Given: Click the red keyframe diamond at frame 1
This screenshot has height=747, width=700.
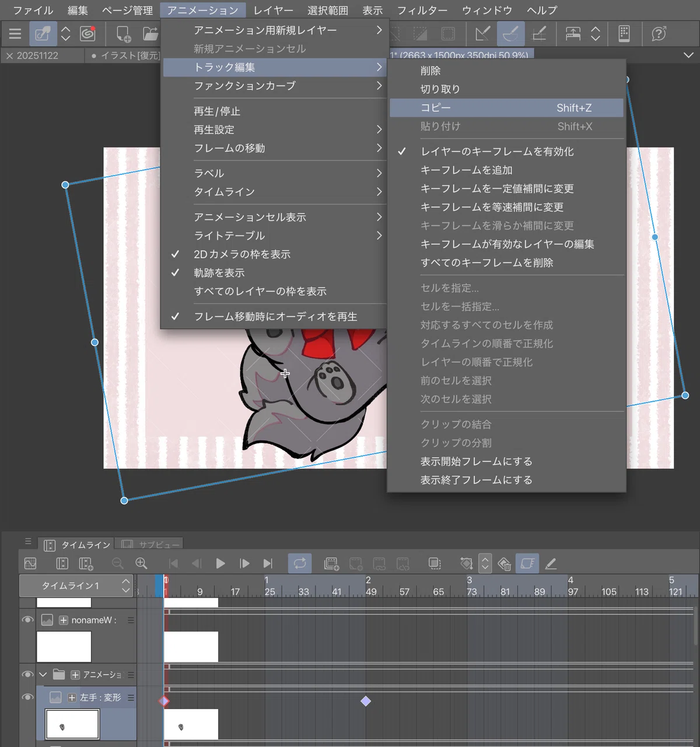Looking at the screenshot, I should tap(164, 701).
